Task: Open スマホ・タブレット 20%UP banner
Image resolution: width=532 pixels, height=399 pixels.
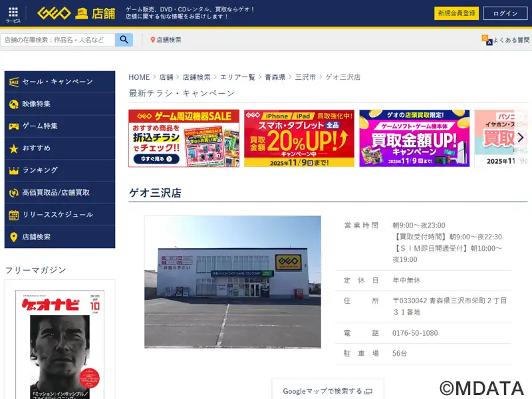Action: coord(299,138)
